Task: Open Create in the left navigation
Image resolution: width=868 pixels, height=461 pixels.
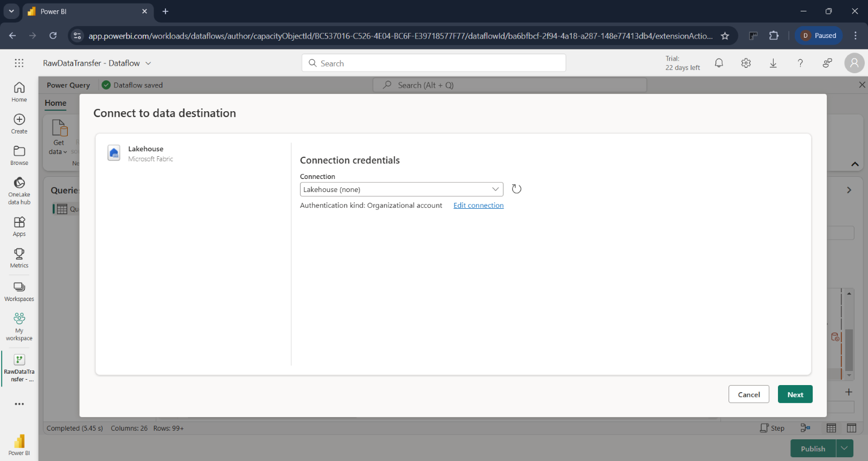Action: tap(19, 124)
